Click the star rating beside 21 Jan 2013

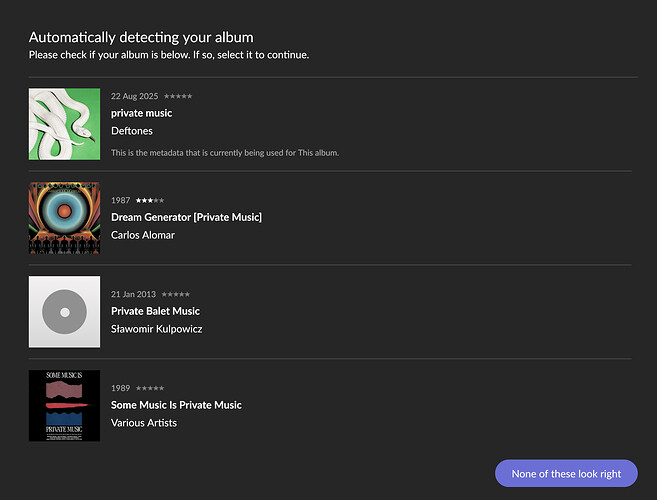175,294
